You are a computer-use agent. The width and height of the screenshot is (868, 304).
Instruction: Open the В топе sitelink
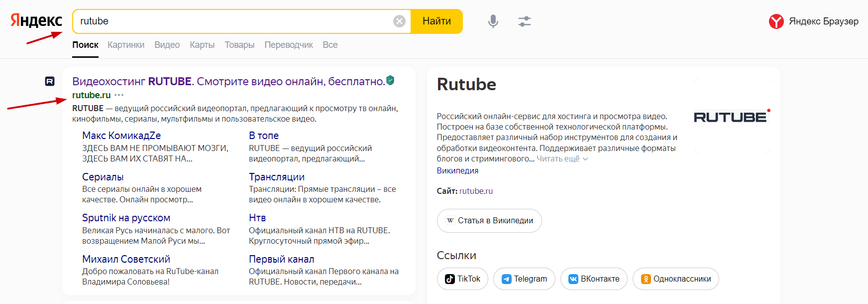point(264,136)
